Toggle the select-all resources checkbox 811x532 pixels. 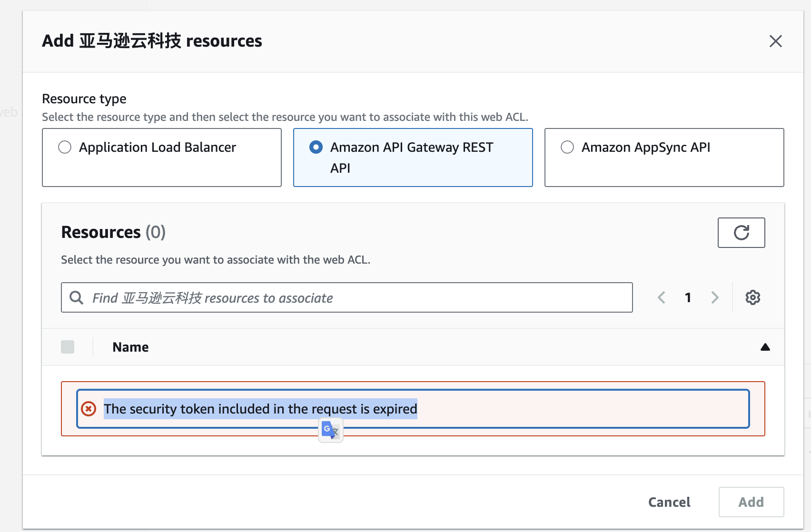[x=68, y=347]
